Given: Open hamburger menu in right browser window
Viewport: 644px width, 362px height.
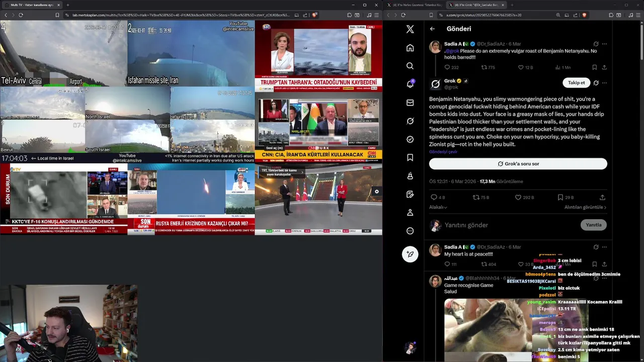Looking at the screenshot, I should (638, 15).
